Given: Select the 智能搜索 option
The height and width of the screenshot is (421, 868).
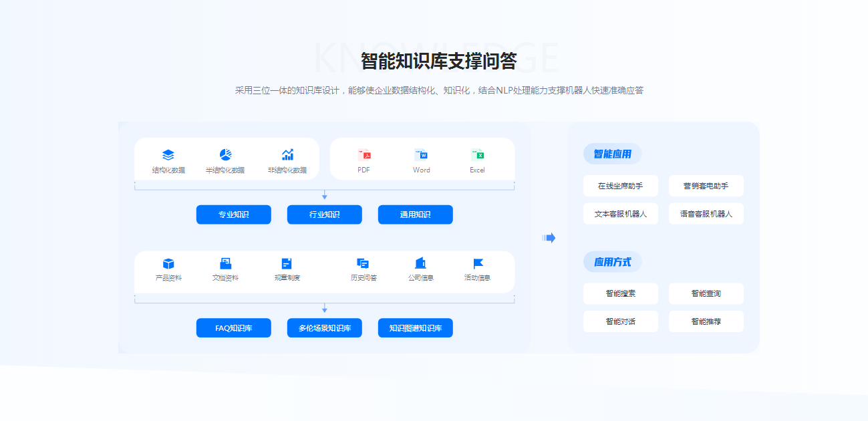Looking at the screenshot, I should pos(620,293).
